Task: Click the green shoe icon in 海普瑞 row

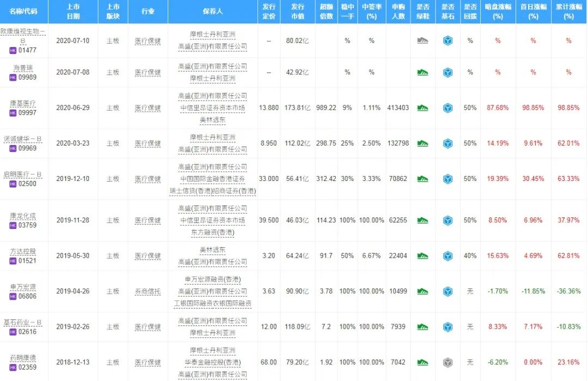Action: 422,72
